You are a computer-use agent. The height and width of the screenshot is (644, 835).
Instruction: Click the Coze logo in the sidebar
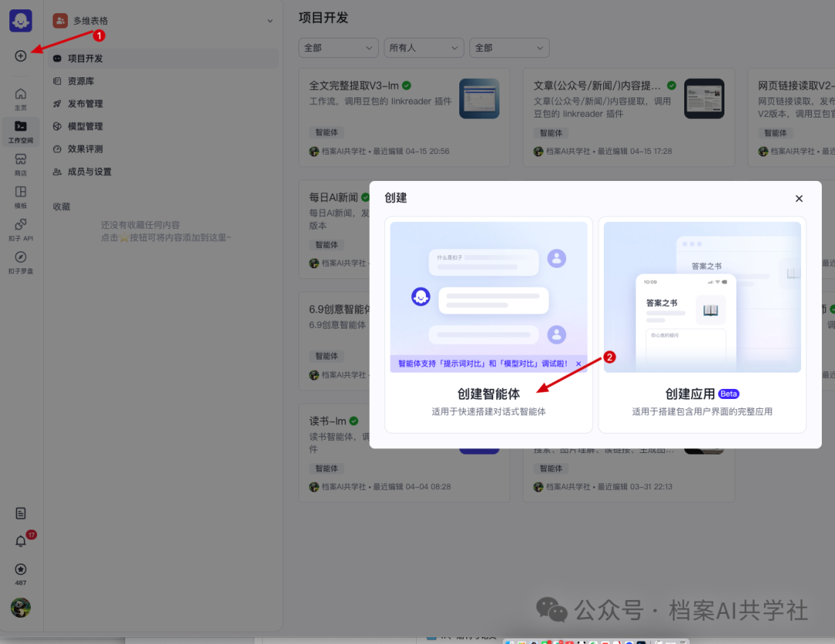click(21, 21)
